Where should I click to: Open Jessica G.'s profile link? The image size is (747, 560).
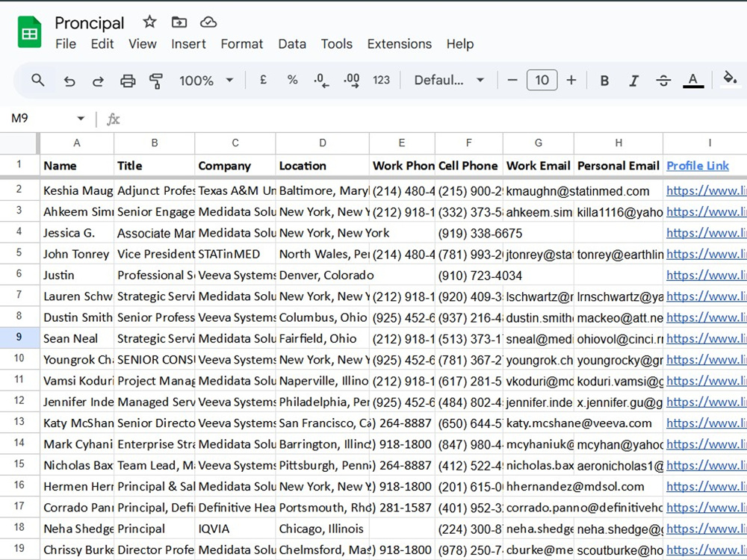(706, 233)
